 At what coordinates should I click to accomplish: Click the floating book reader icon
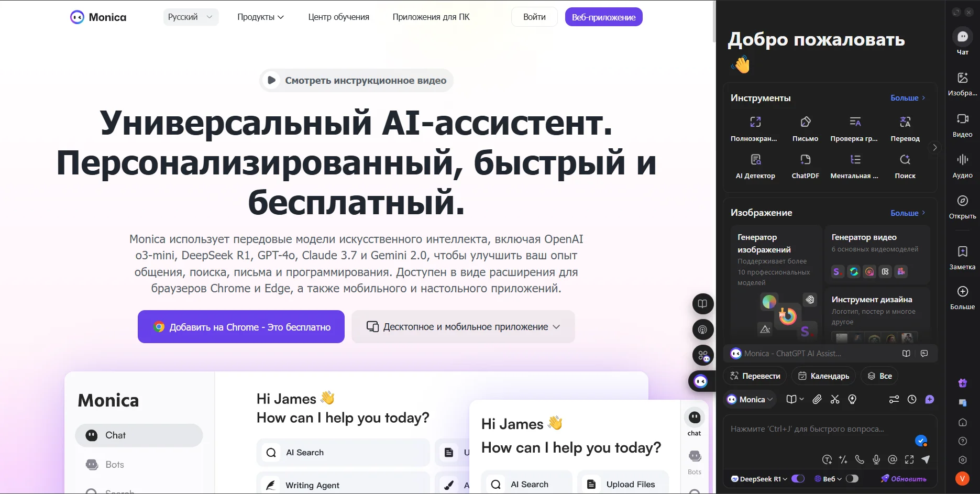point(703,303)
